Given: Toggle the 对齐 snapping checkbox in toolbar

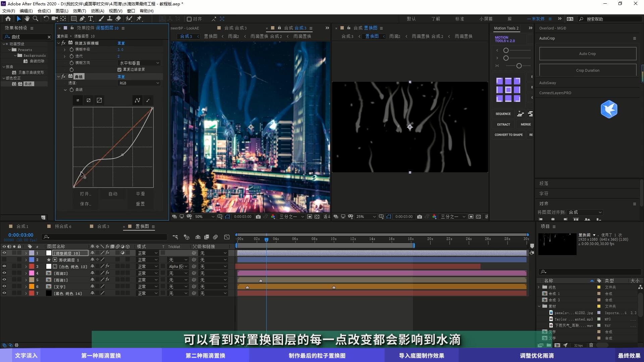Looking at the screenshot, I should pos(189,19).
